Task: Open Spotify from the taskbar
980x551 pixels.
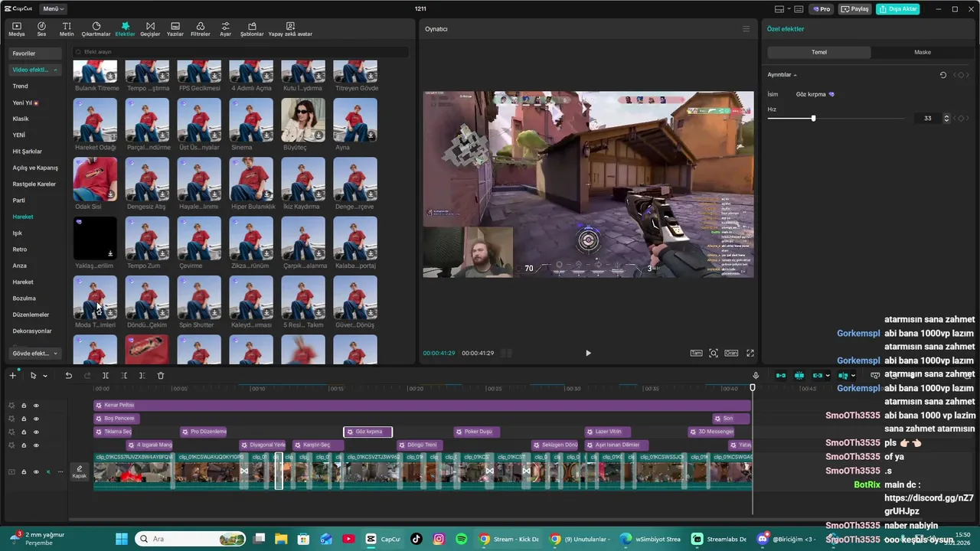Action: point(461,539)
